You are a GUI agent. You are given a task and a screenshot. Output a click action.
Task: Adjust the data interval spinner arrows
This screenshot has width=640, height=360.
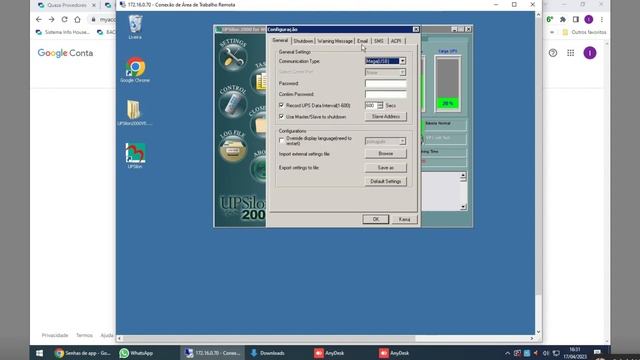[380, 105]
